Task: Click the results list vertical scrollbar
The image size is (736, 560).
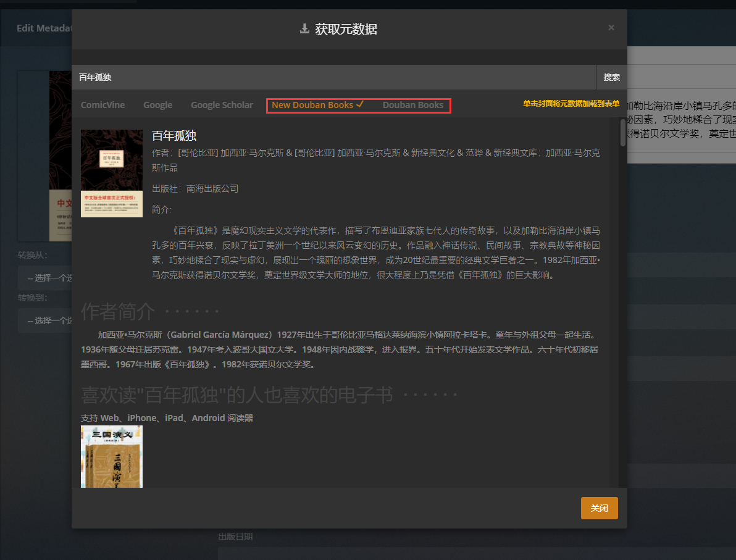Action: (x=622, y=133)
